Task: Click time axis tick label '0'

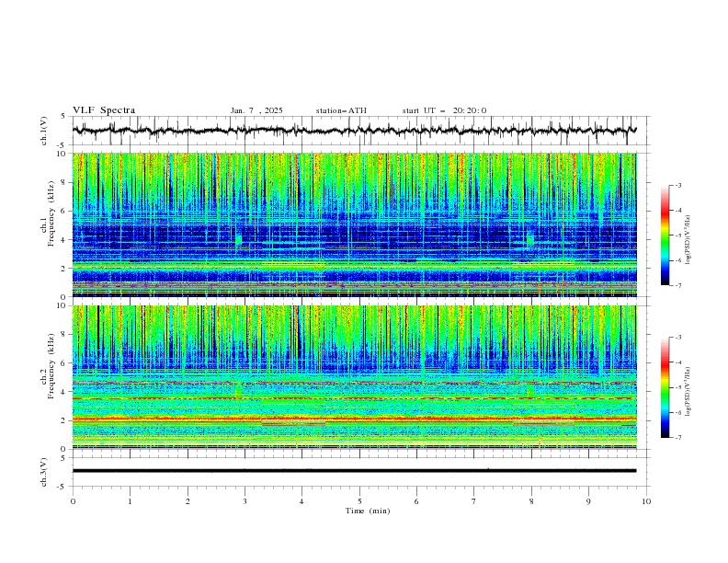Action: 73,501
